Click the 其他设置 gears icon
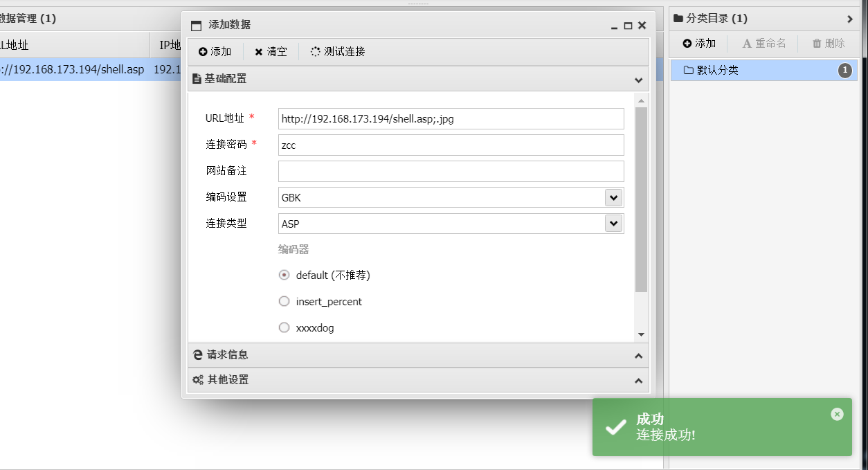This screenshot has width=868, height=470. (198, 380)
